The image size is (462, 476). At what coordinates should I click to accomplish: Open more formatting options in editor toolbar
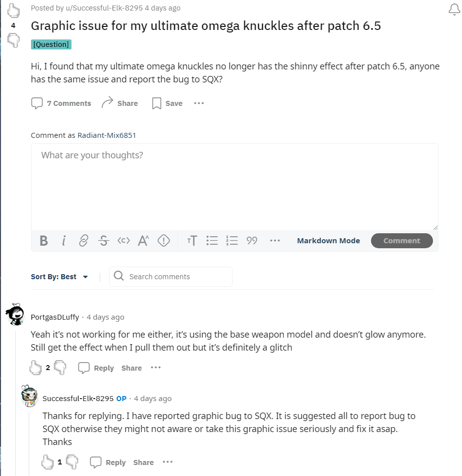point(274,241)
